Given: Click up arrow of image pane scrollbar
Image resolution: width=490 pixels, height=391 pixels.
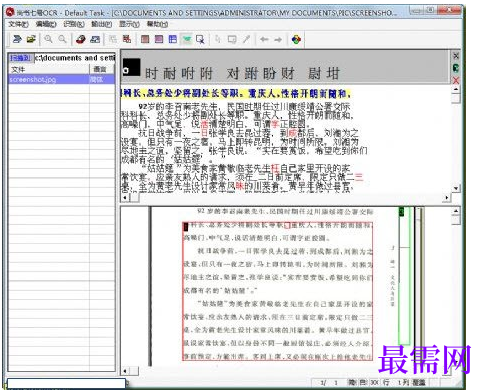Looking at the screenshot, I should [x=456, y=211].
